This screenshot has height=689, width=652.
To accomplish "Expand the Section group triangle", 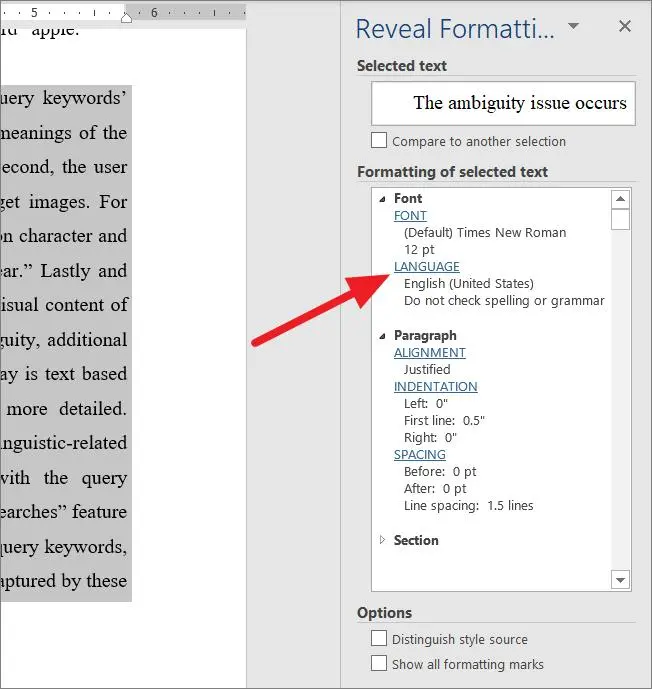I will [x=382, y=540].
